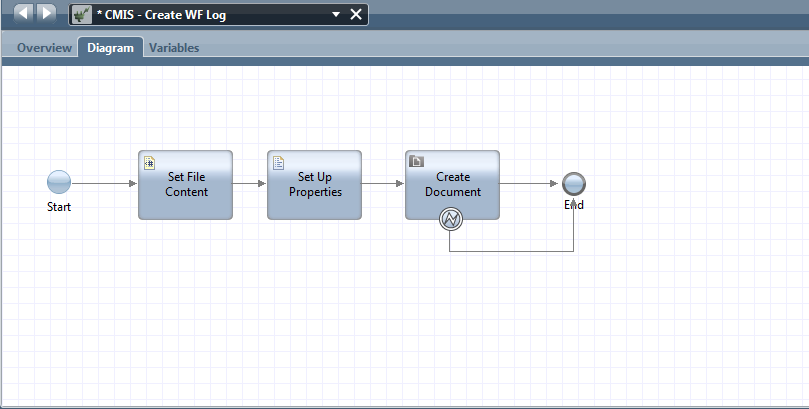Click the script icon on Set File Content

click(149, 163)
